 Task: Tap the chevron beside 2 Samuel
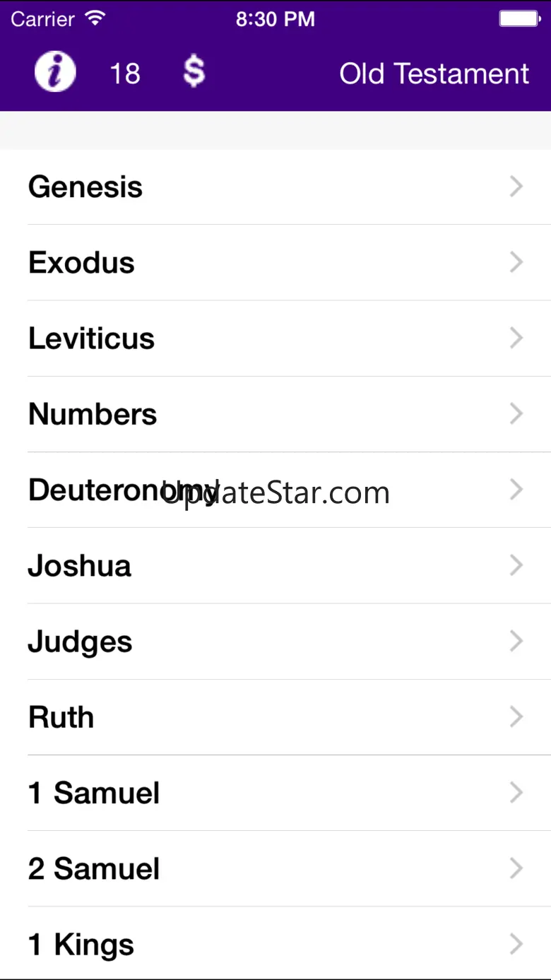tap(516, 868)
